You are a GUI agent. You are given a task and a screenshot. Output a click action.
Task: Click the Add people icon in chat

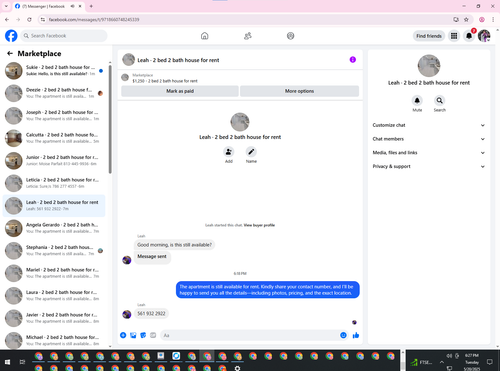(x=229, y=152)
